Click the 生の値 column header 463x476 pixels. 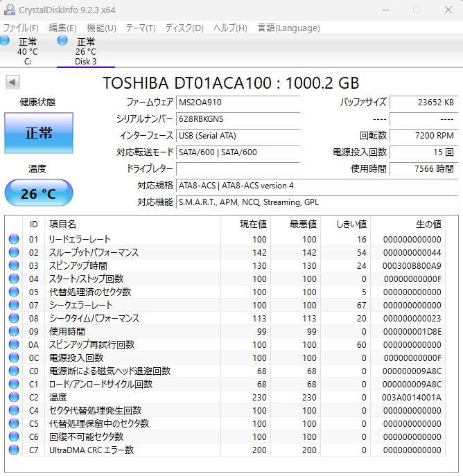point(428,224)
